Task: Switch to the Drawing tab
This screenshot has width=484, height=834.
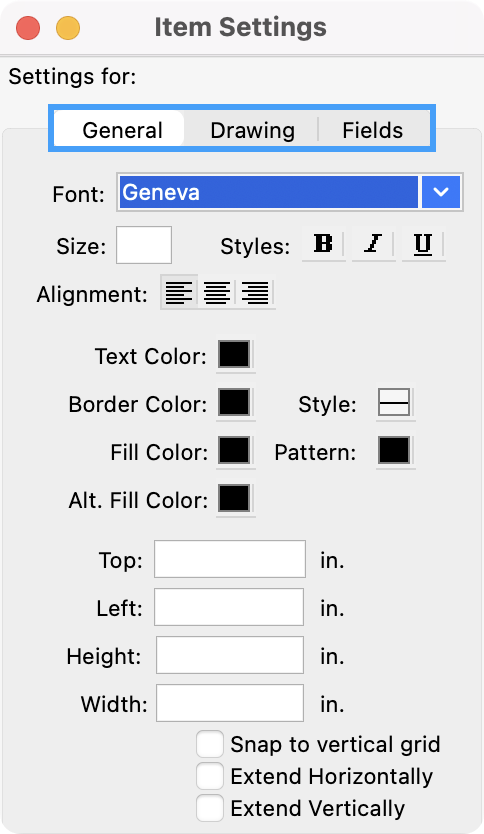Action: point(252,130)
